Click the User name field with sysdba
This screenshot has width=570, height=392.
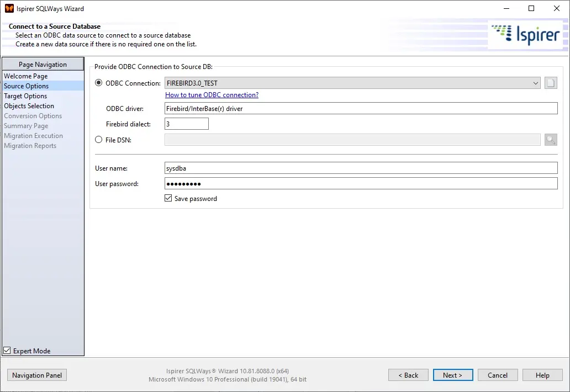[x=361, y=168]
